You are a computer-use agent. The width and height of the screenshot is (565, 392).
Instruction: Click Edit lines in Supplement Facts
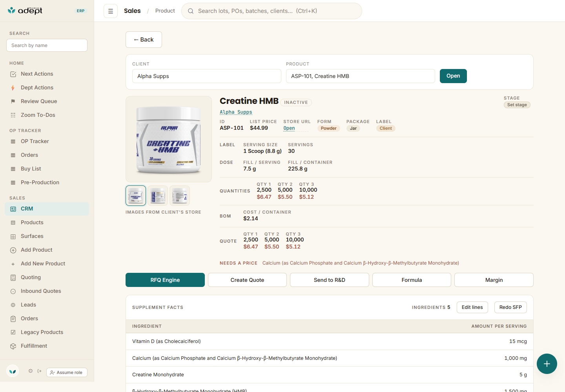click(472, 307)
